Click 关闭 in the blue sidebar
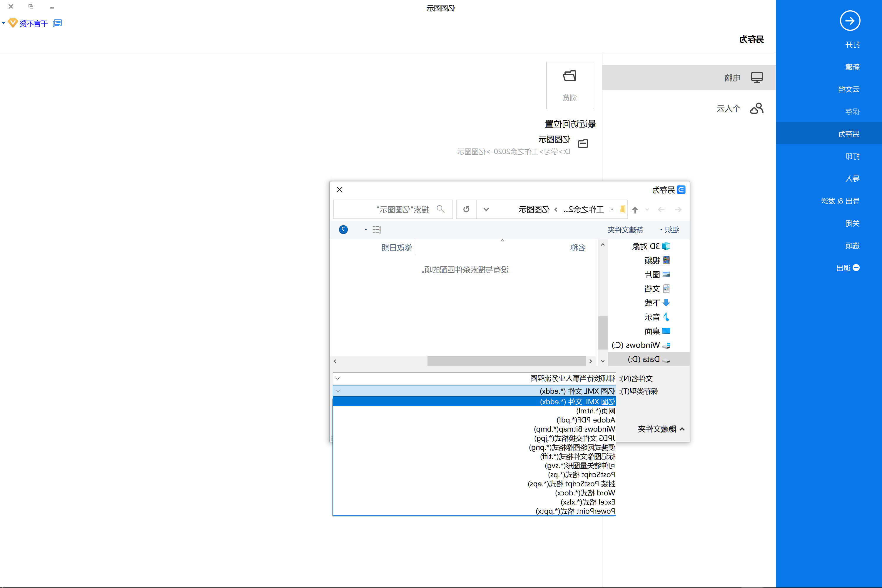This screenshot has width=882, height=588. coord(852,223)
